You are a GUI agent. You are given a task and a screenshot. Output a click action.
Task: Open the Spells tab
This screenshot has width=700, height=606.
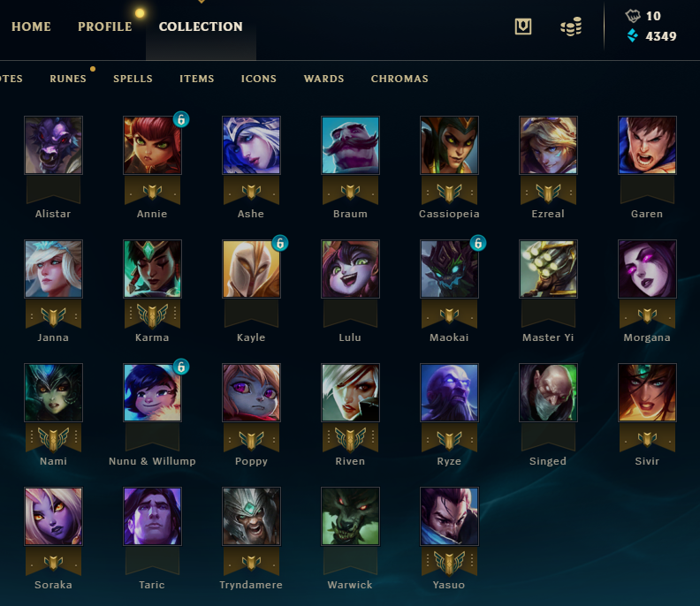(x=133, y=79)
